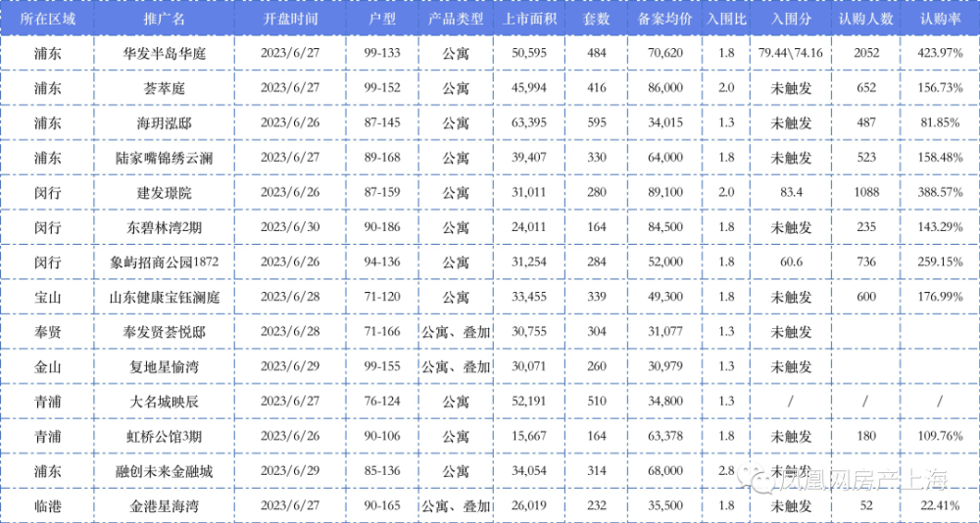Click the 备案均价 column header

[x=664, y=19]
